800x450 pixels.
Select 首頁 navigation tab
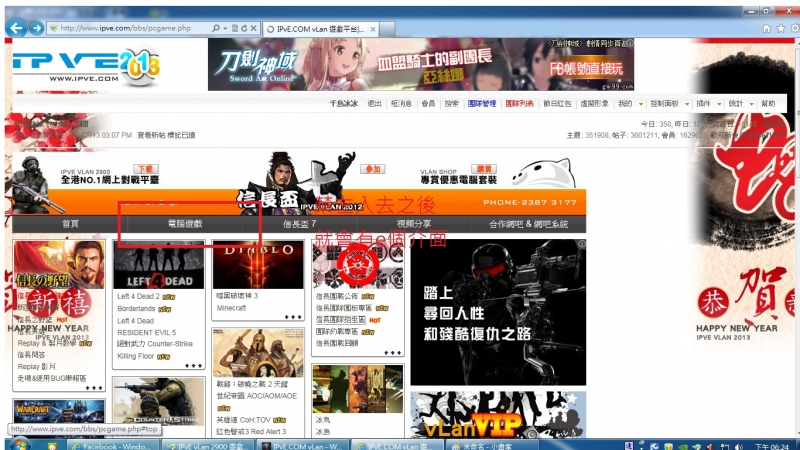pyautogui.click(x=70, y=223)
